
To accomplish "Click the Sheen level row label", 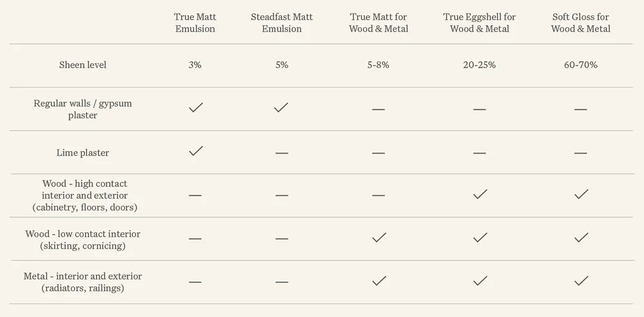I will point(82,65).
